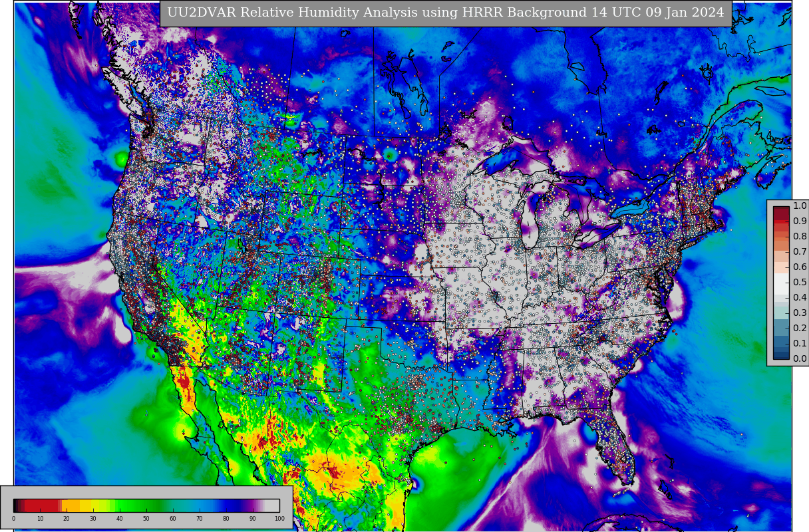This screenshot has width=809, height=532.
Task: Click the 10 tick label on the humidity colorbar
Action: [x=40, y=518]
